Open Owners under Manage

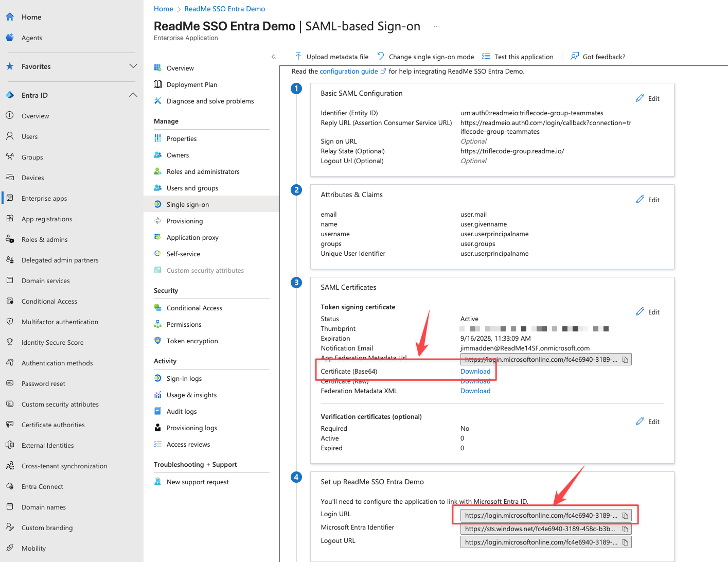coord(177,155)
